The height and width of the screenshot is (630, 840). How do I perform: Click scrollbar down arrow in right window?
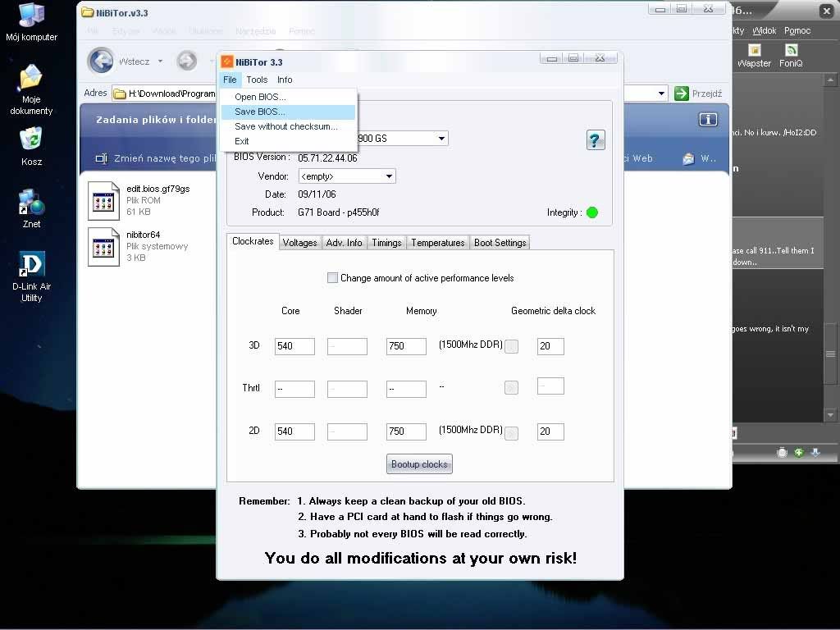830,414
